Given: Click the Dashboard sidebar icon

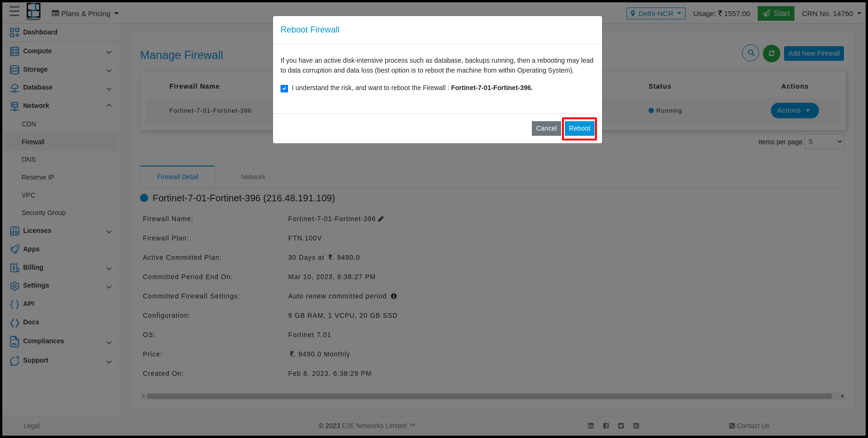Looking at the screenshot, I should pos(15,33).
